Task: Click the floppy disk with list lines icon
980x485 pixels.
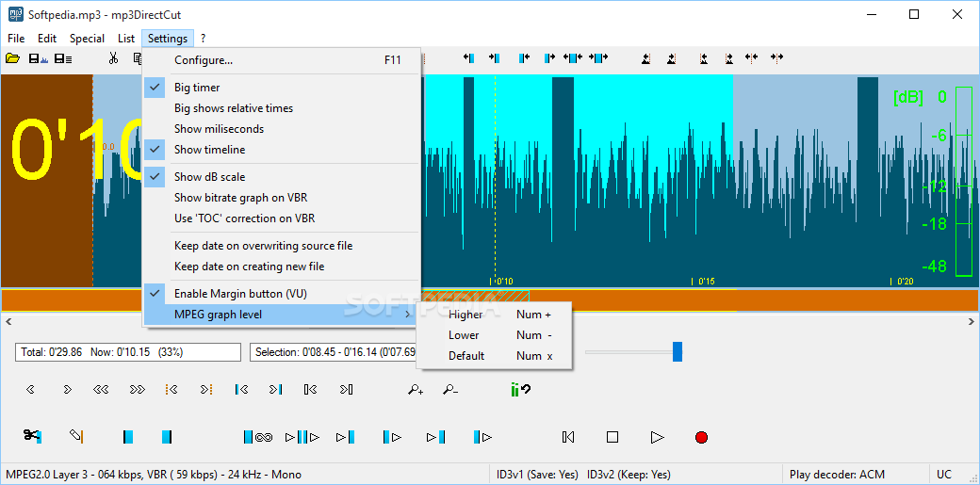Action: pos(63,58)
